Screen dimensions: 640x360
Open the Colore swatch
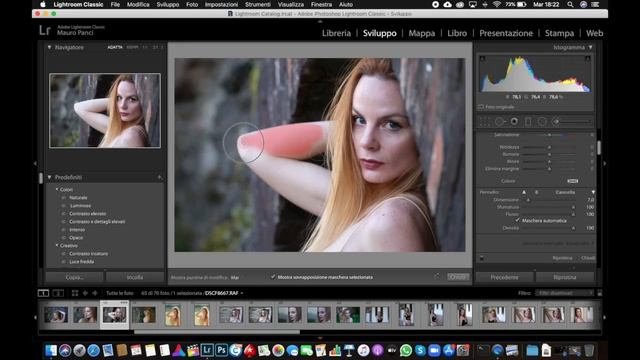click(x=572, y=181)
